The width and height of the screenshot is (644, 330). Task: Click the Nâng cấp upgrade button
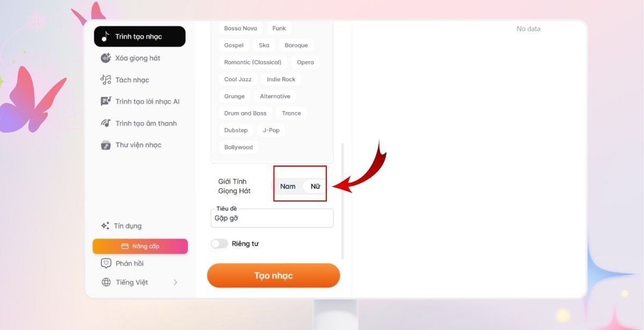(x=140, y=246)
